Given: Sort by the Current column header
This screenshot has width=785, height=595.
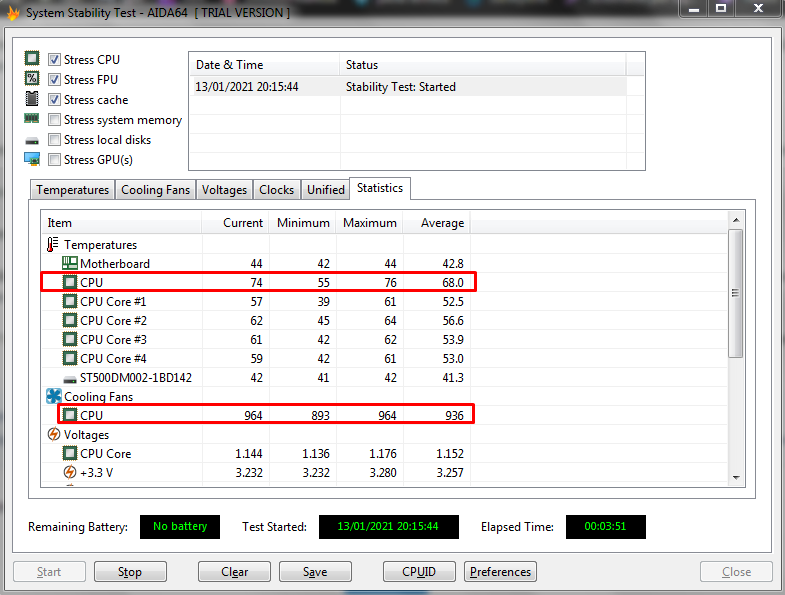Looking at the screenshot, I should click(x=236, y=223).
